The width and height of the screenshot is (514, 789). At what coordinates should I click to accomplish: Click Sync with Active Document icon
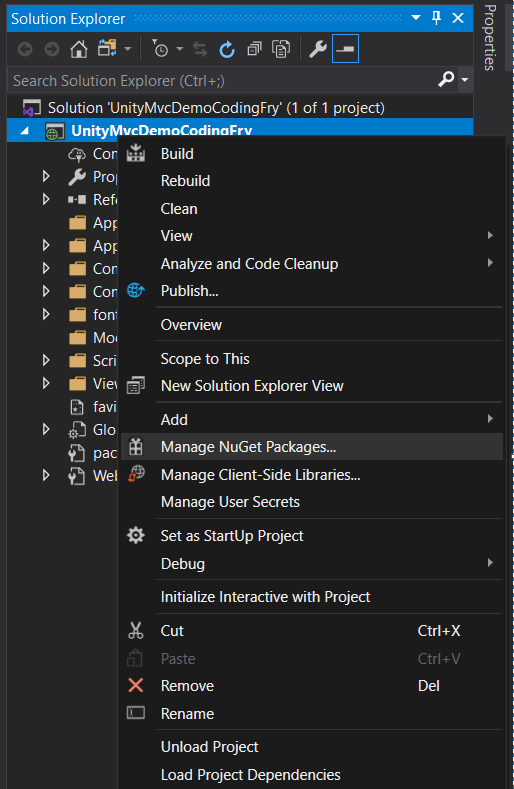(x=200, y=49)
